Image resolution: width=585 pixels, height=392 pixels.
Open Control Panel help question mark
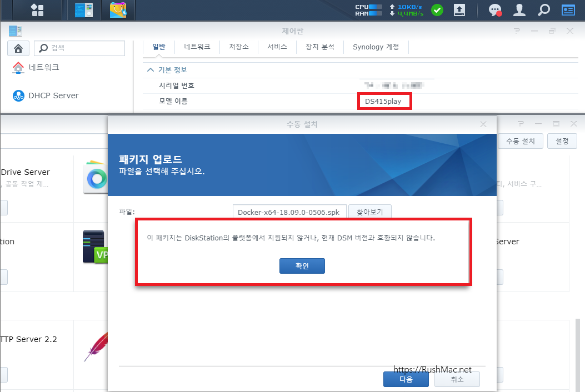pos(517,31)
